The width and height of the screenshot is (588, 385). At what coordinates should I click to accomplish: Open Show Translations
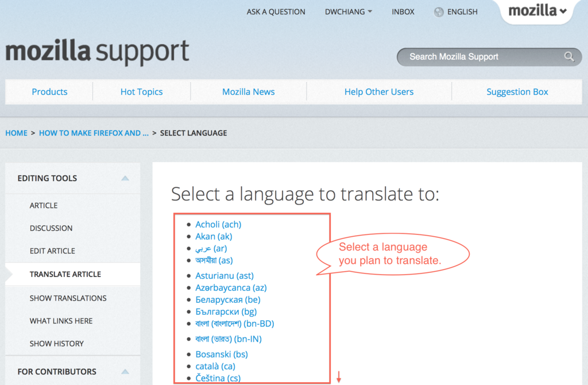pos(68,298)
